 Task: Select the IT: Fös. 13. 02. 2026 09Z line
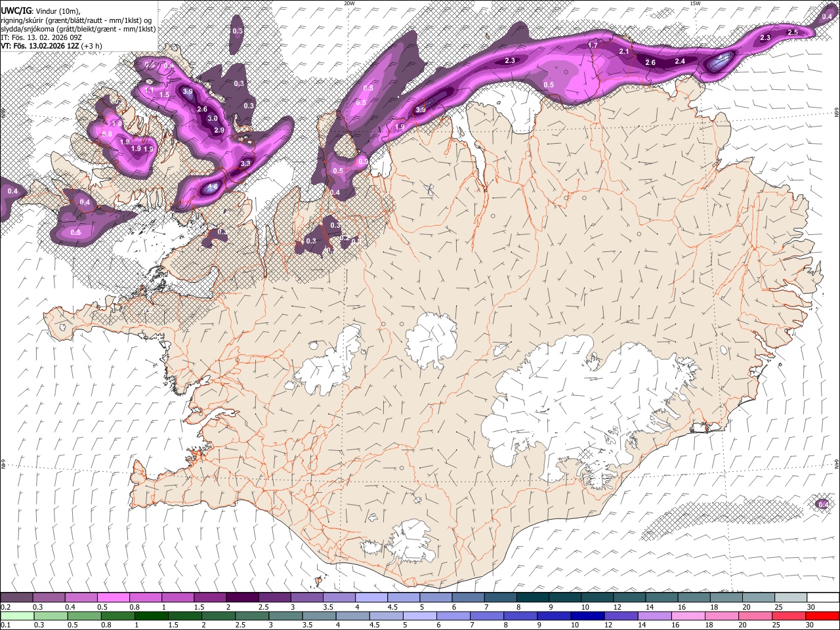[41, 38]
